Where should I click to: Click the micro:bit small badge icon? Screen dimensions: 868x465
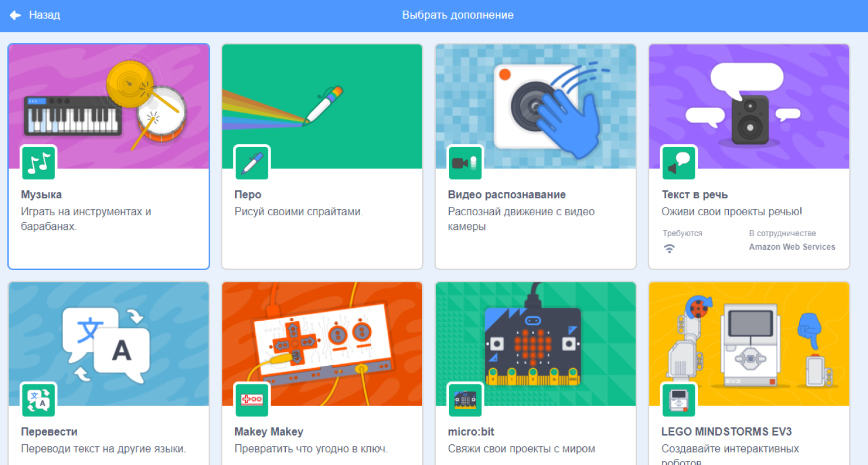click(466, 400)
